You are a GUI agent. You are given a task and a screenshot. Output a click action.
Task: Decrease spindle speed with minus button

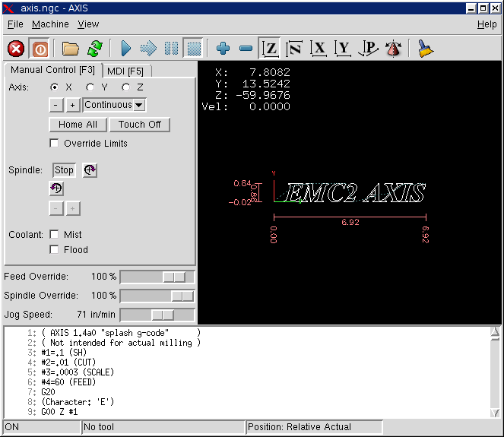[x=56, y=208]
